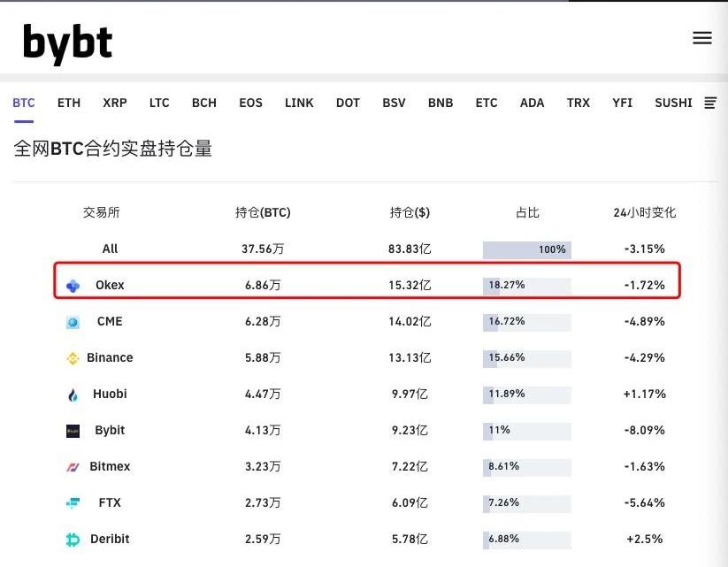
Task: Choose the DOT coin tab
Action: click(348, 103)
